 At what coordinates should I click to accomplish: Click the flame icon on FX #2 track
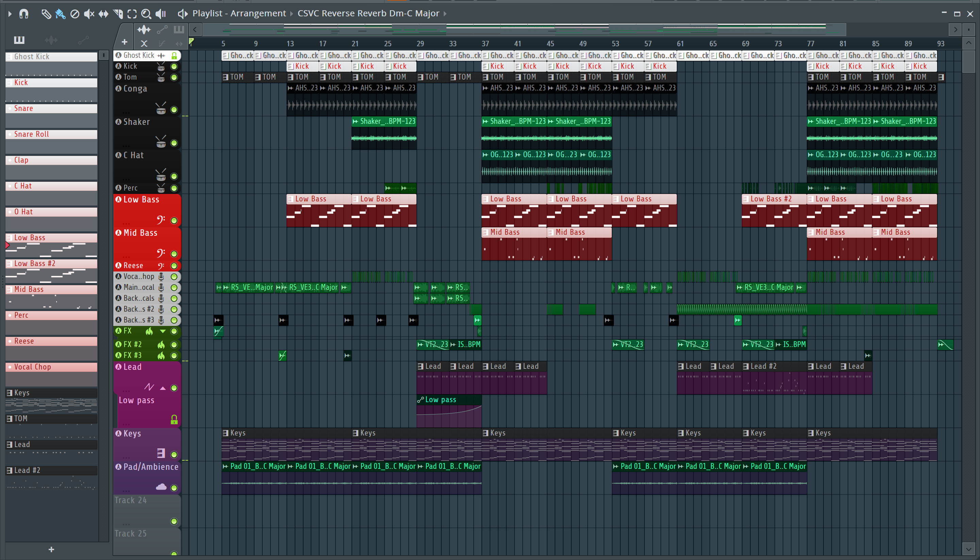pyautogui.click(x=161, y=345)
